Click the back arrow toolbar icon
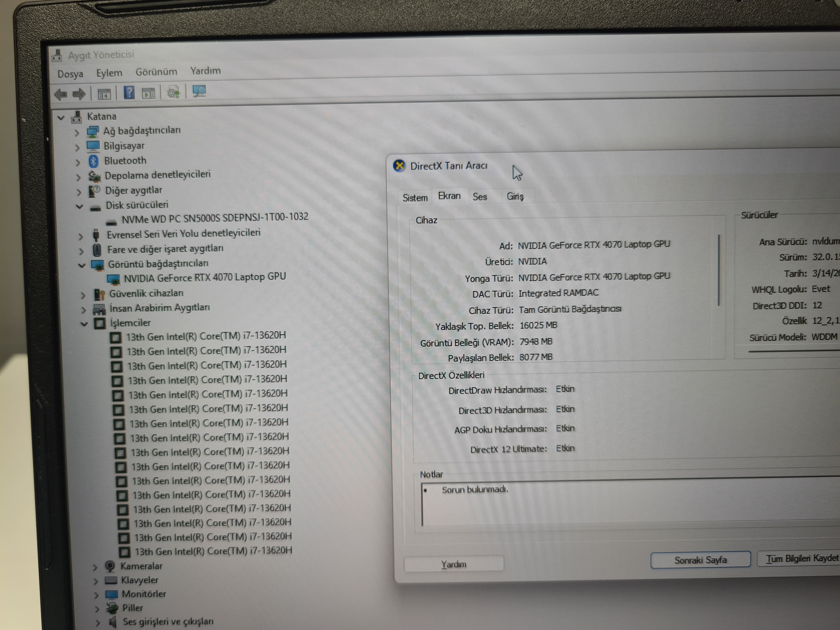This screenshot has height=630, width=840. (61, 94)
